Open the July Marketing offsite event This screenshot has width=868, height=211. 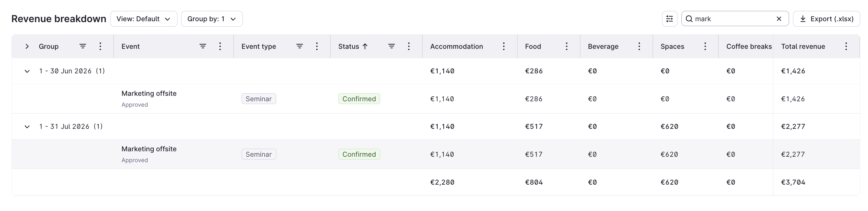[x=149, y=149]
